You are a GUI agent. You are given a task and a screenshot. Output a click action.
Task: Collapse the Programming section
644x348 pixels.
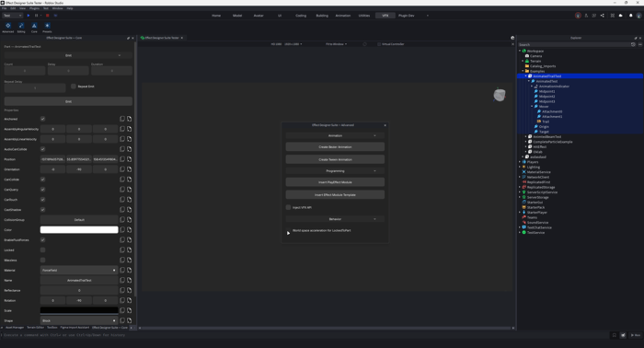coord(335,171)
